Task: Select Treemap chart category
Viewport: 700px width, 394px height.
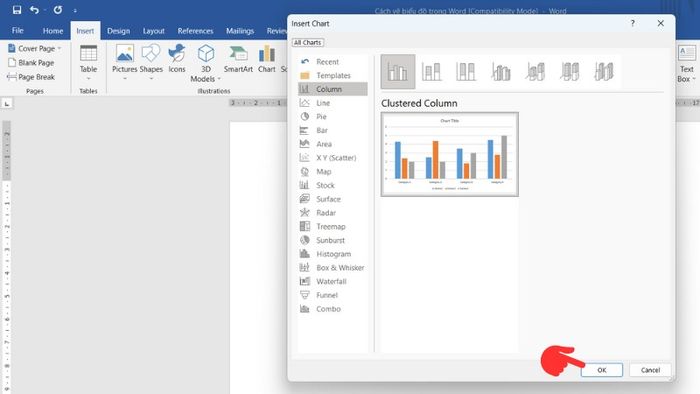Action: click(333, 227)
